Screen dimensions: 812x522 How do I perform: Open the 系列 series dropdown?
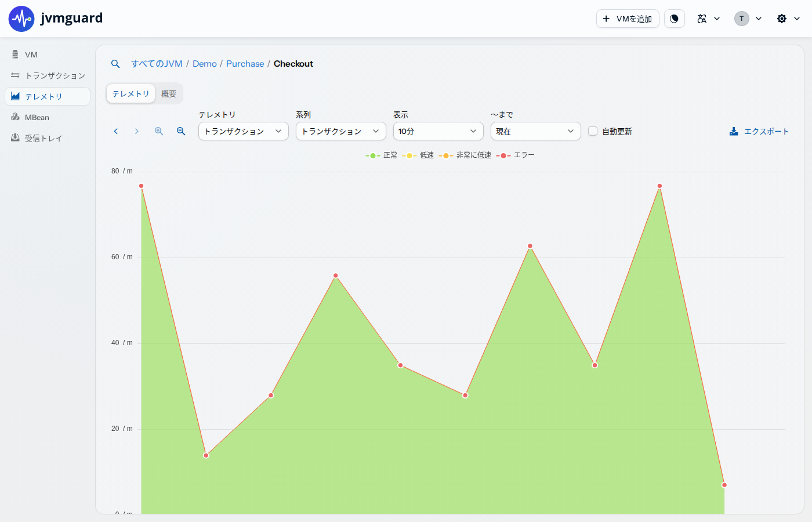341,131
